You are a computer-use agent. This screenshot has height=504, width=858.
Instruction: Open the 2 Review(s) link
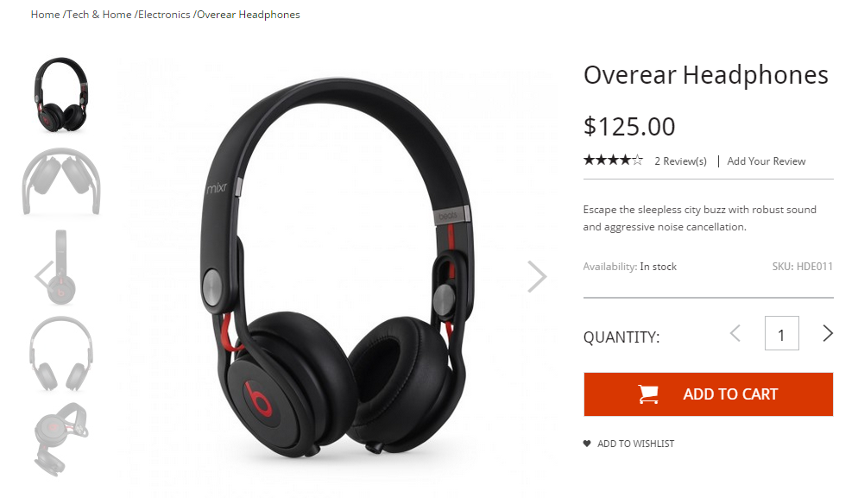click(x=680, y=161)
